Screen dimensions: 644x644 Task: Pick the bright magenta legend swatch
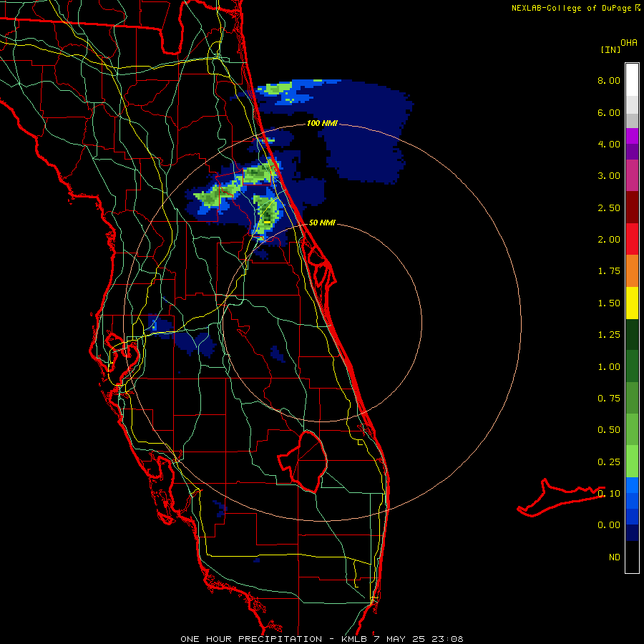pos(632,136)
